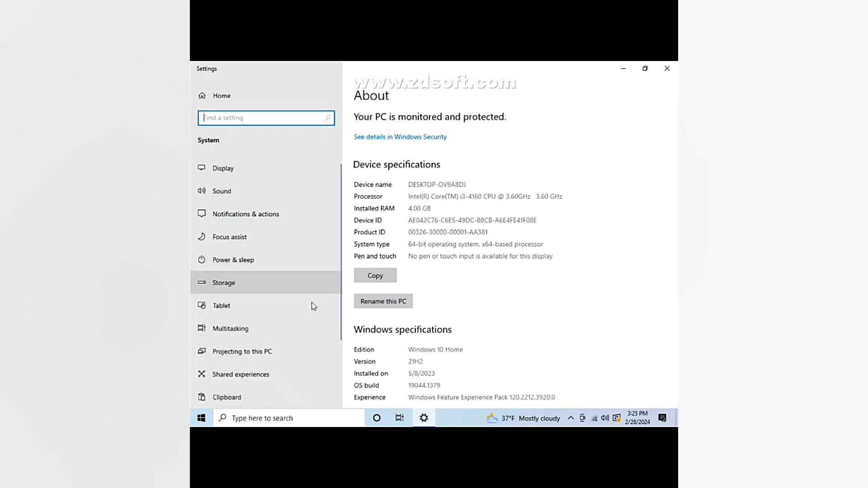Minimize the Settings window

[x=623, y=69]
